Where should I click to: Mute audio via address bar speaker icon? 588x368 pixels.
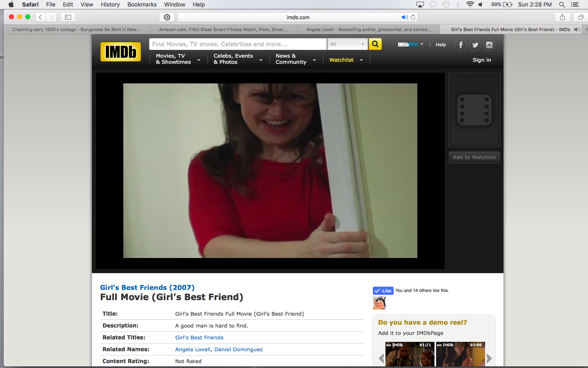click(x=404, y=17)
